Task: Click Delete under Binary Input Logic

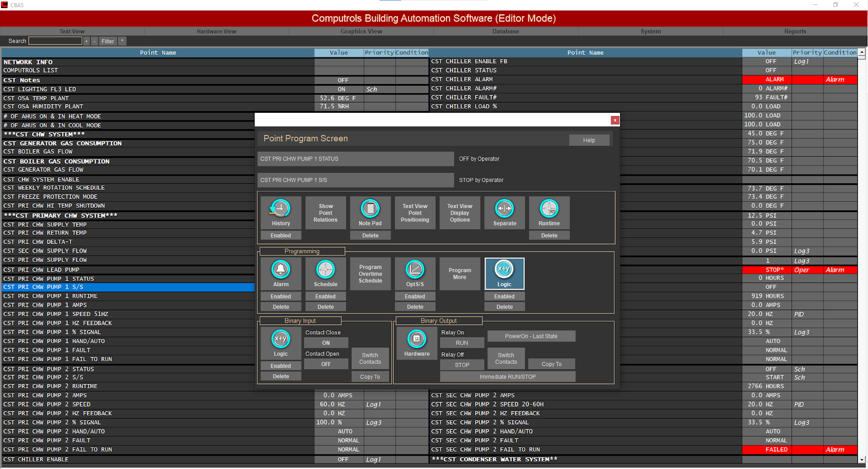Action: [280, 376]
